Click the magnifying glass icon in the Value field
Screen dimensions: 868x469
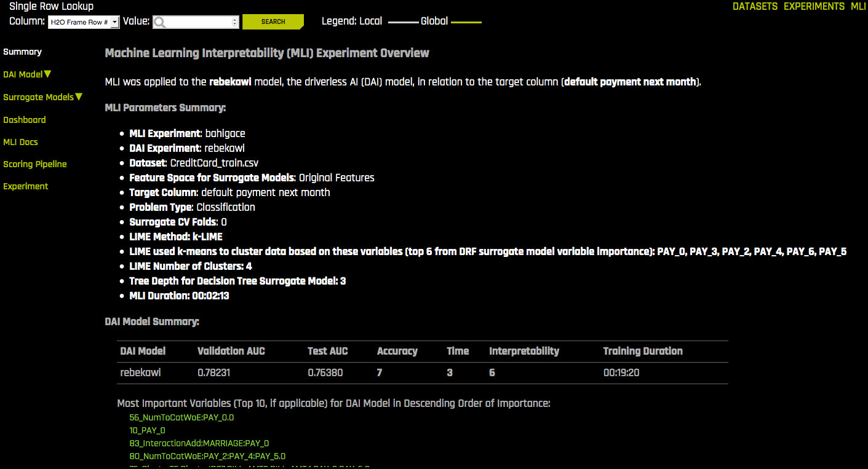(159, 22)
